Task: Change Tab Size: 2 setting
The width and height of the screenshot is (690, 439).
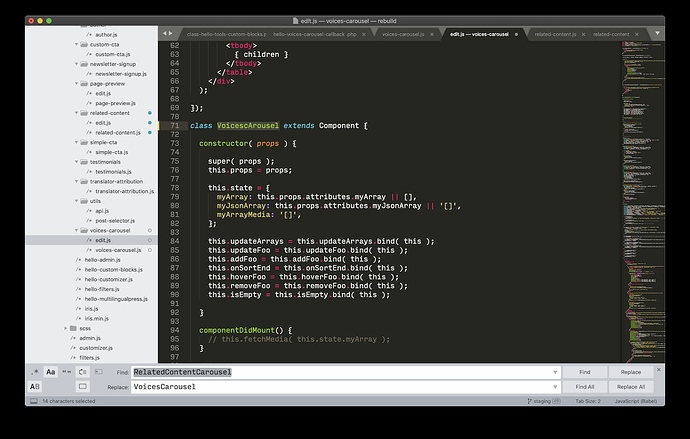Action: (x=588, y=401)
